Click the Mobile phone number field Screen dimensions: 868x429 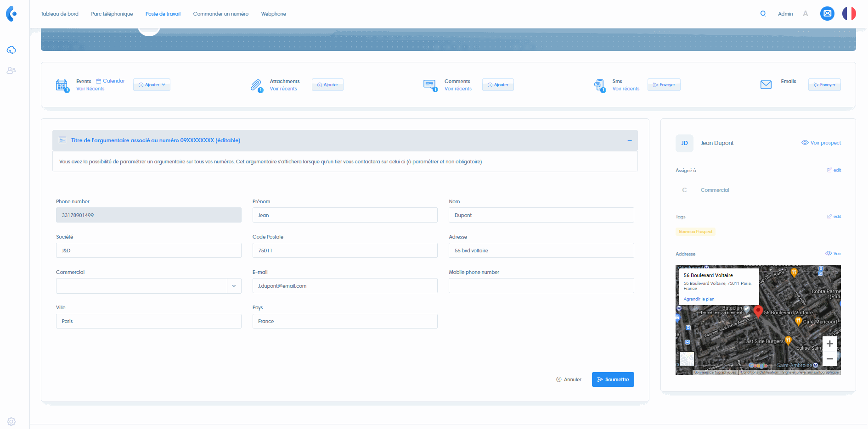coord(541,286)
